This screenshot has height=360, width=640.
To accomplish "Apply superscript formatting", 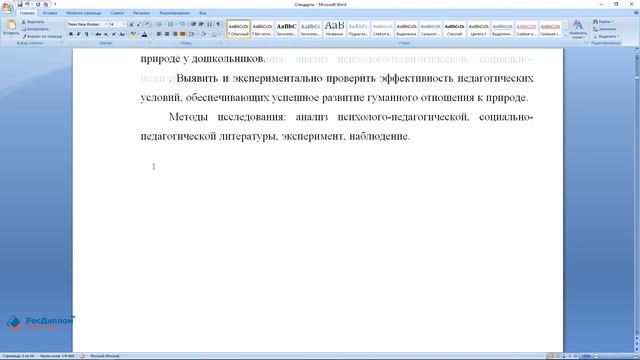I will [114, 34].
